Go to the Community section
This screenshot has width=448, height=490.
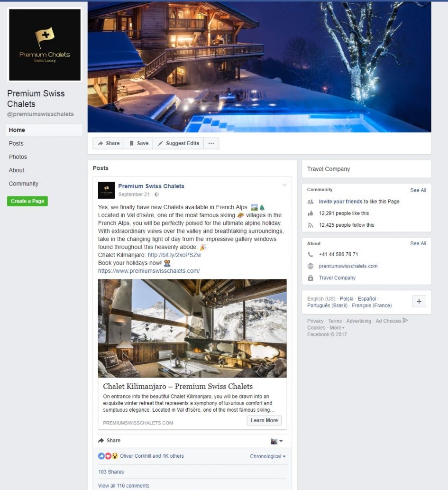[23, 184]
